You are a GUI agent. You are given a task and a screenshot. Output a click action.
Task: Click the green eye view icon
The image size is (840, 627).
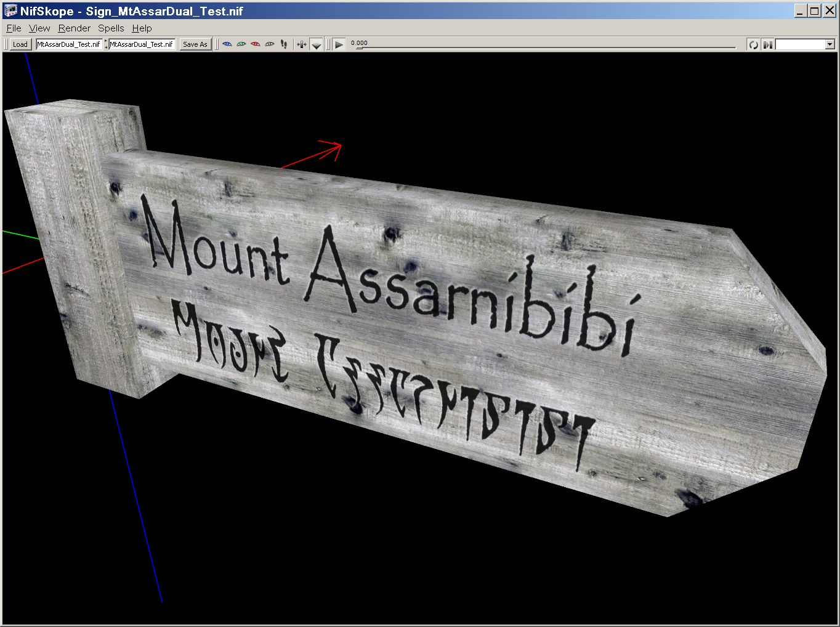[x=241, y=44]
